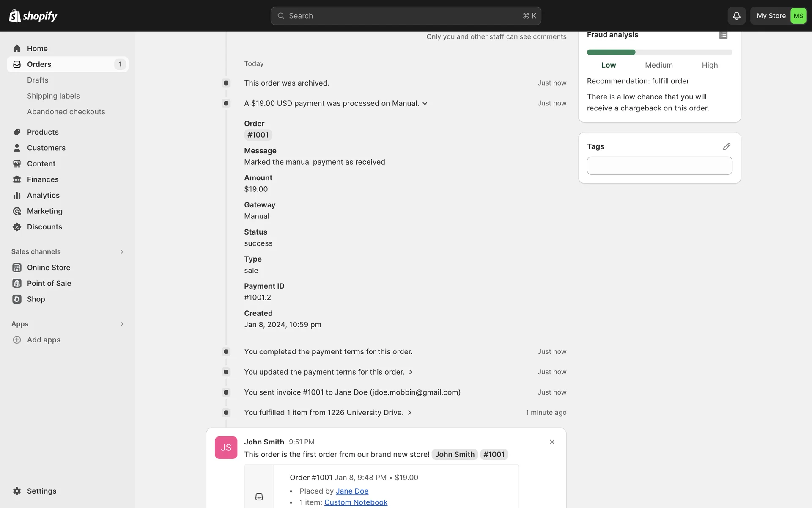Open the Point of Sale channel

click(49, 283)
